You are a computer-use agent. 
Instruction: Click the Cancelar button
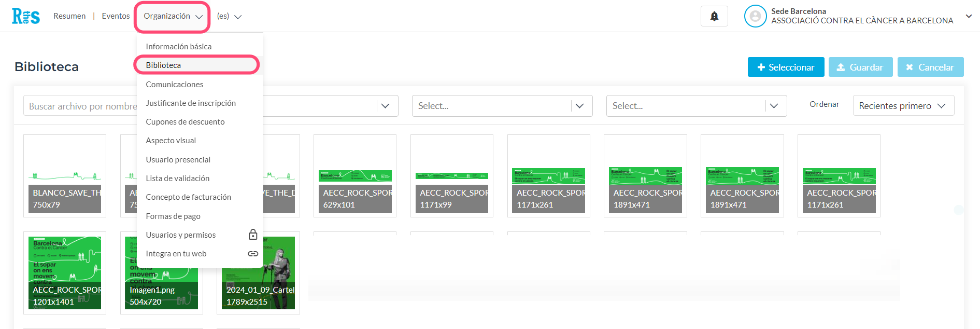930,67
